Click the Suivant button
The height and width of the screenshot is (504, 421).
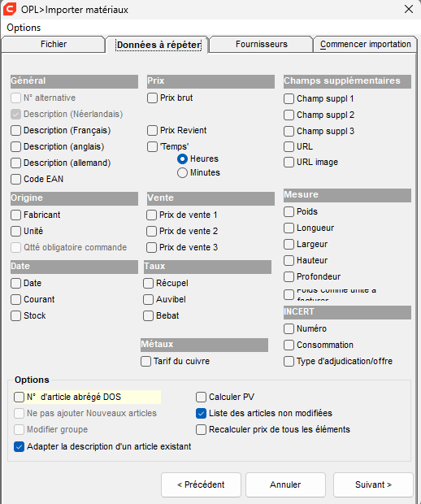coord(373,484)
